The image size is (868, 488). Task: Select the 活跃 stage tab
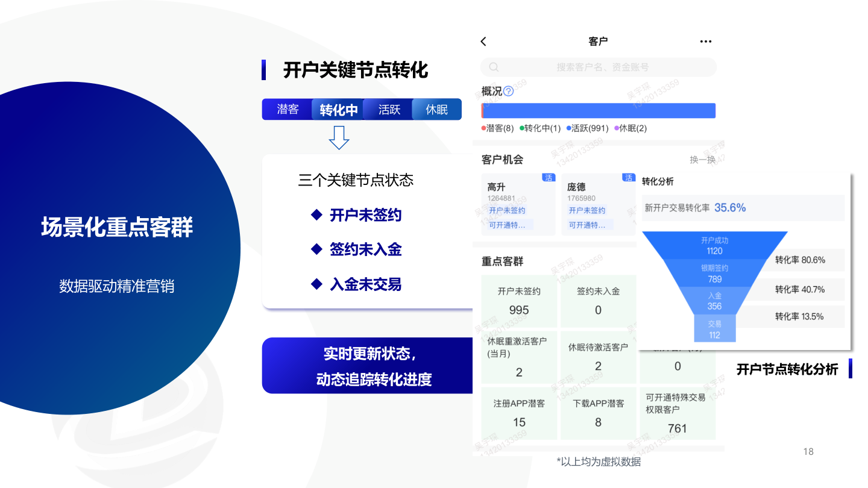tap(389, 110)
